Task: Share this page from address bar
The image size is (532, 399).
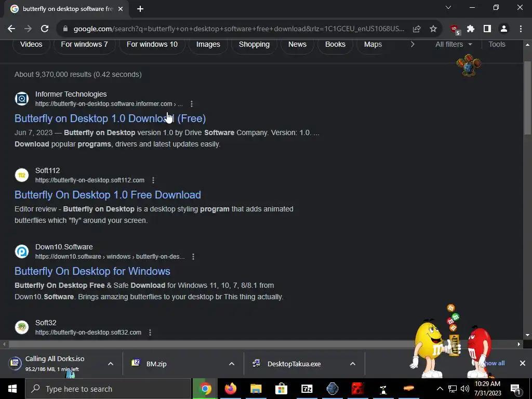Action: pos(417,29)
